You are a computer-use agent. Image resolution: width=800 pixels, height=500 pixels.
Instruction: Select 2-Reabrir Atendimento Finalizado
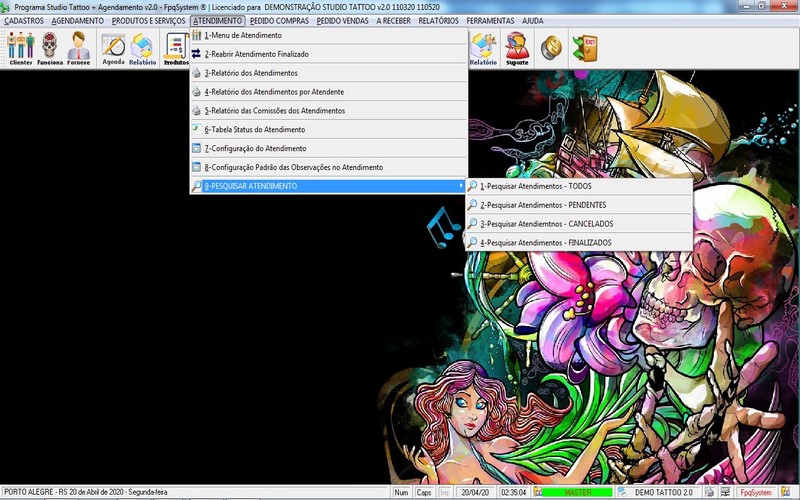point(329,54)
